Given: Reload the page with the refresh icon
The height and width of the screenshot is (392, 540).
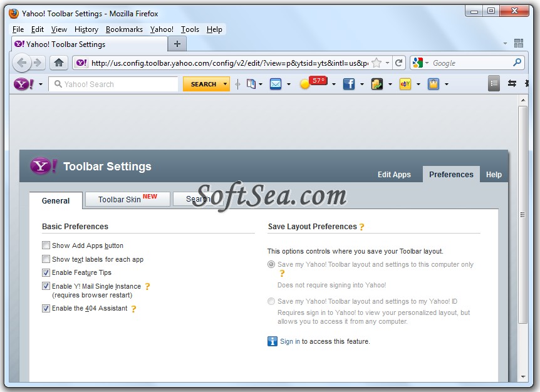Looking at the screenshot, I should pyautogui.click(x=399, y=63).
